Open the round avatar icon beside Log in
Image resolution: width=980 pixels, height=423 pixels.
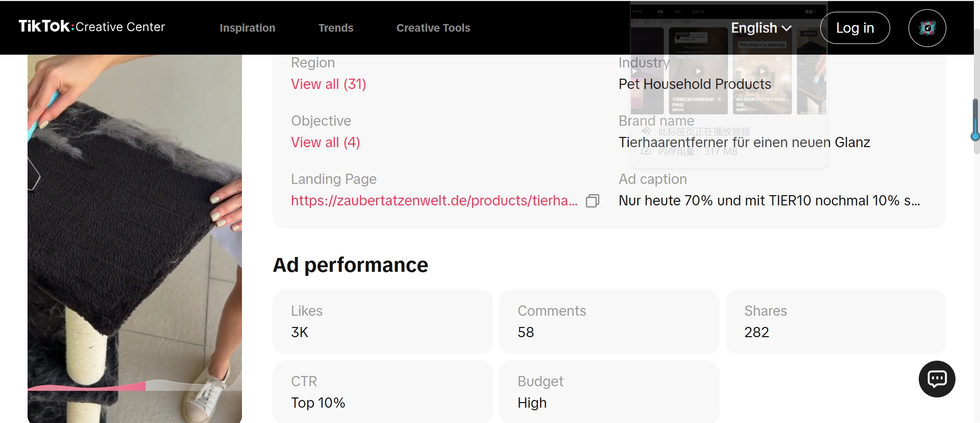coord(927,28)
